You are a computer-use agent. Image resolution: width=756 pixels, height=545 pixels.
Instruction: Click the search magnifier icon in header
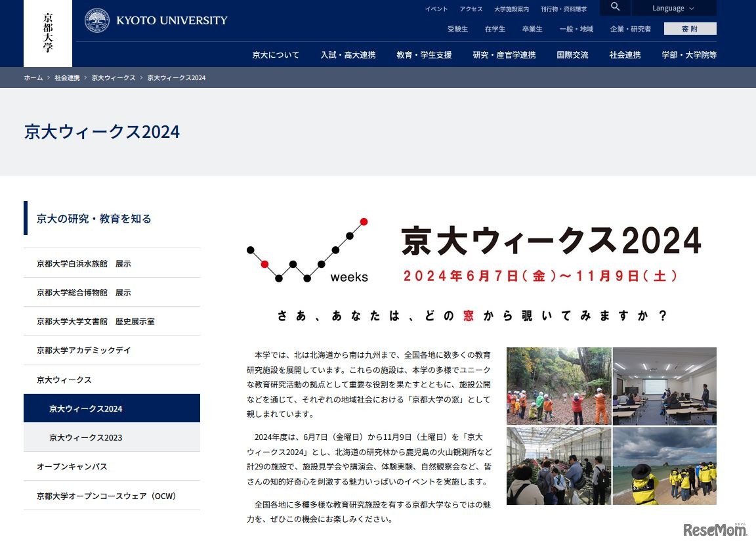click(615, 7)
